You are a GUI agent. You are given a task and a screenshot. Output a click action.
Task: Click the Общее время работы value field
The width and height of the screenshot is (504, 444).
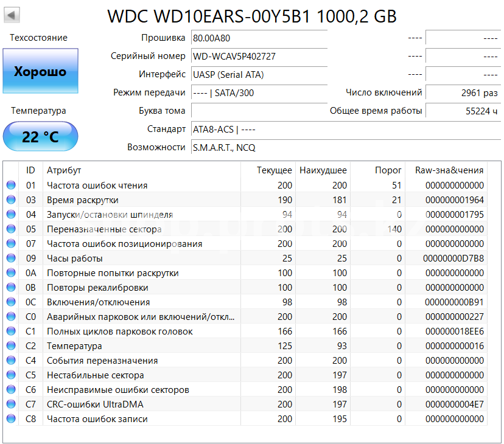(463, 111)
